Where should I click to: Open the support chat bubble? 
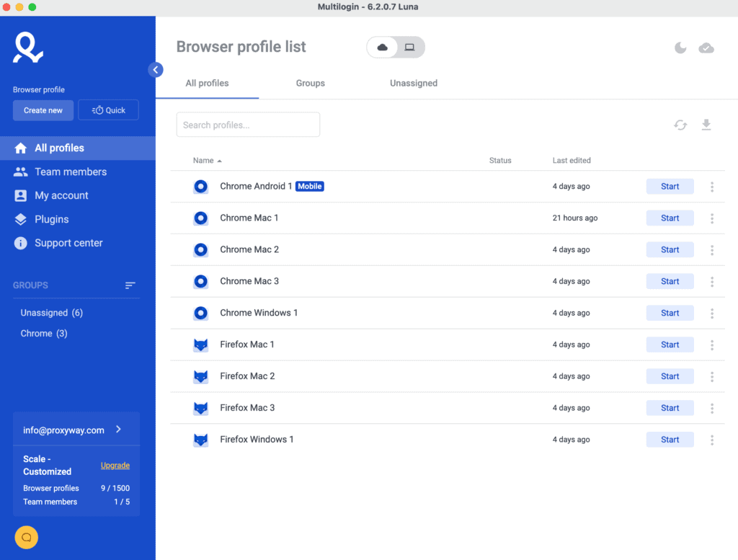click(x=26, y=538)
